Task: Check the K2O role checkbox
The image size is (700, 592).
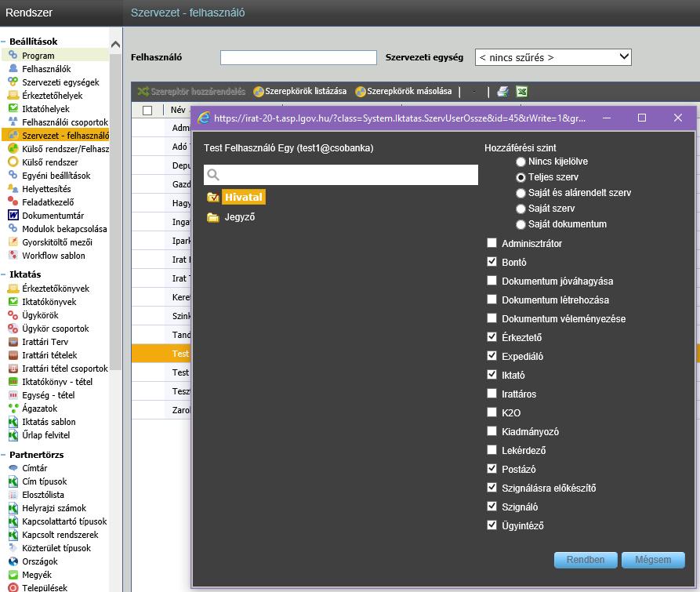Action: click(492, 412)
